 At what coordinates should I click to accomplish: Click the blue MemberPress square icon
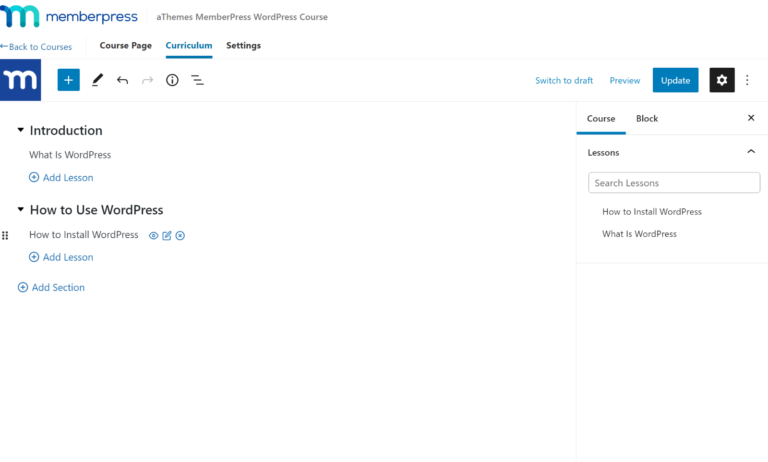pos(21,80)
